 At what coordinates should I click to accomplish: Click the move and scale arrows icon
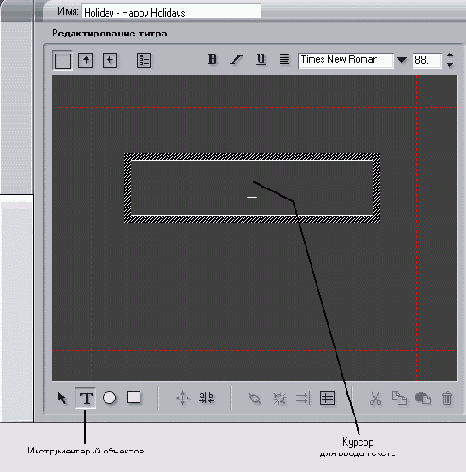183,398
